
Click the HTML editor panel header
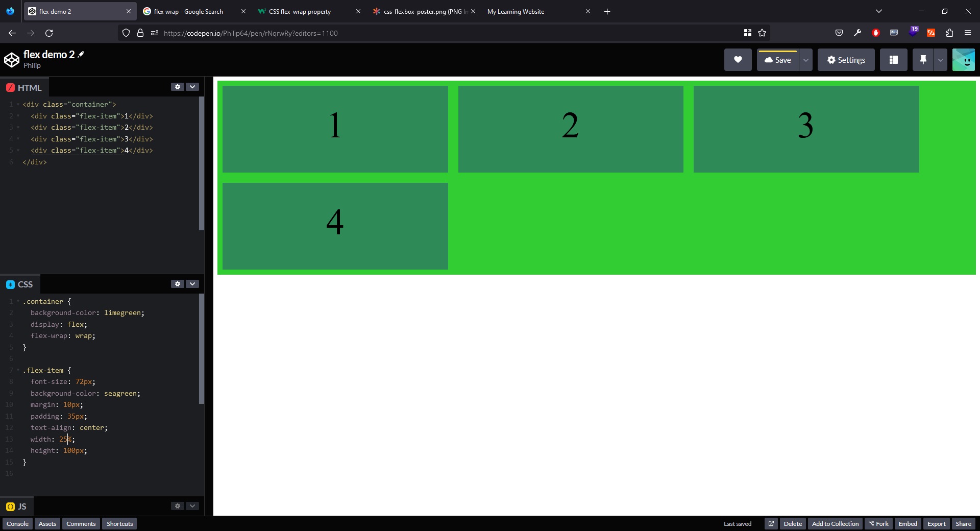pos(24,87)
